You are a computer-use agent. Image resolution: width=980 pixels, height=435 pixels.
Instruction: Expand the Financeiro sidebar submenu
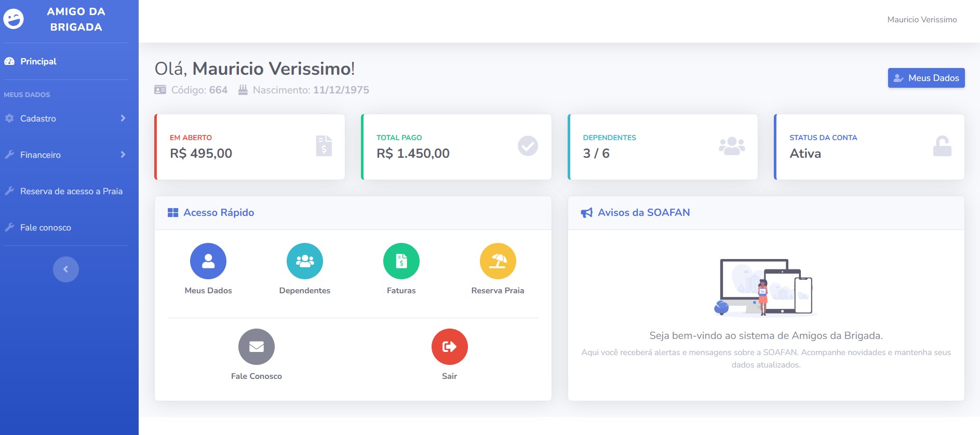click(65, 155)
